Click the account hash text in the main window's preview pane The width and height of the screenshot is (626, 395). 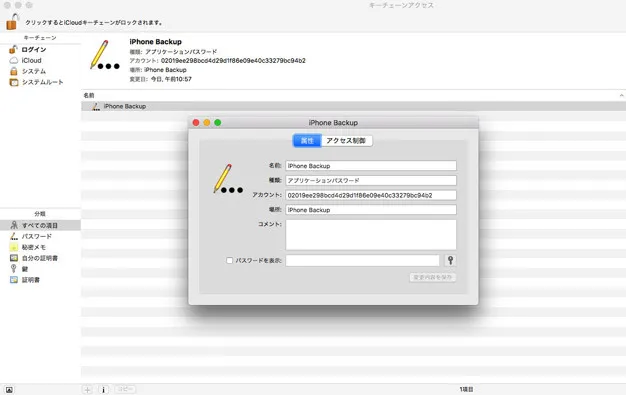tap(233, 61)
